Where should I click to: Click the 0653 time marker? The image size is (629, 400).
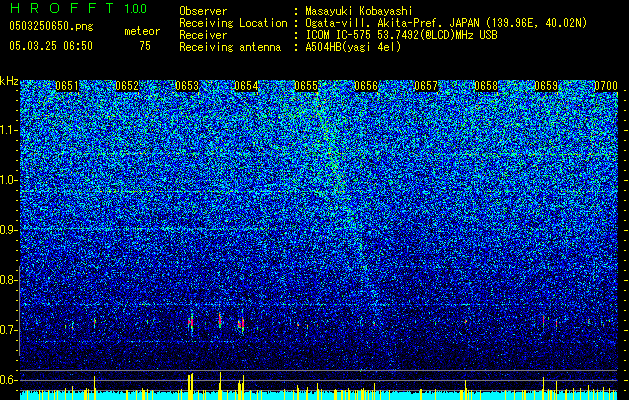187,86
